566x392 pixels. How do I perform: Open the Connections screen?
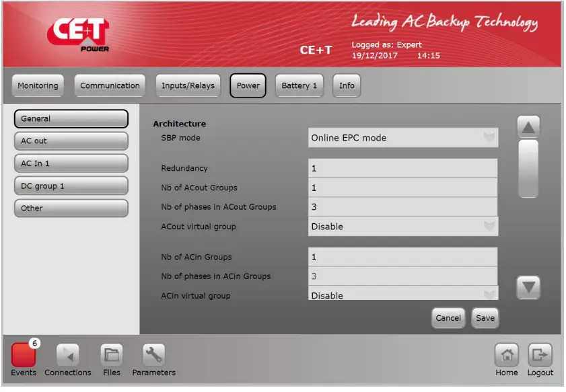[x=67, y=356]
